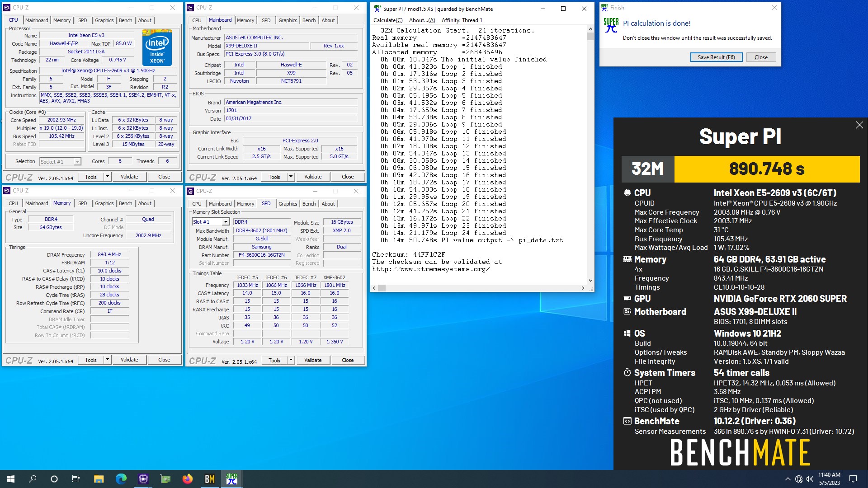This screenshot has height=488, width=868.
Task: Click Super PI icon in Finish dialog
Action: click(611, 25)
